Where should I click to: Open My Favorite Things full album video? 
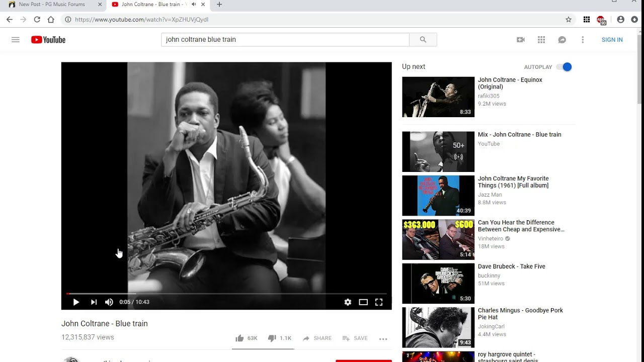click(x=513, y=182)
